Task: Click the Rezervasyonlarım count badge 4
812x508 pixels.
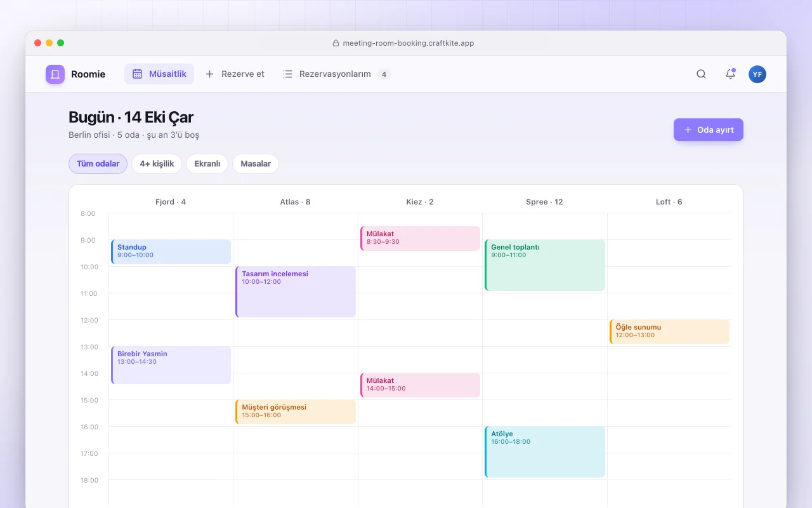Action: 384,74
